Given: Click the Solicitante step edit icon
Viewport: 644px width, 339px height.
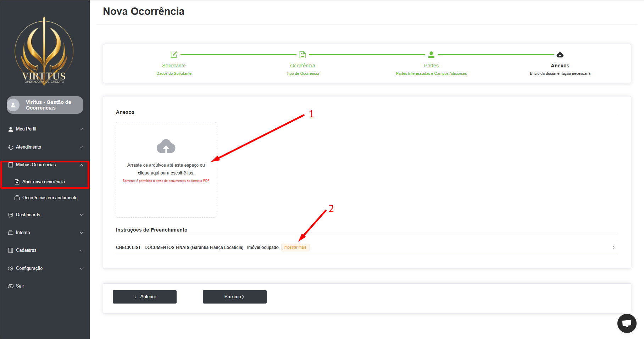Looking at the screenshot, I should pyautogui.click(x=174, y=55).
